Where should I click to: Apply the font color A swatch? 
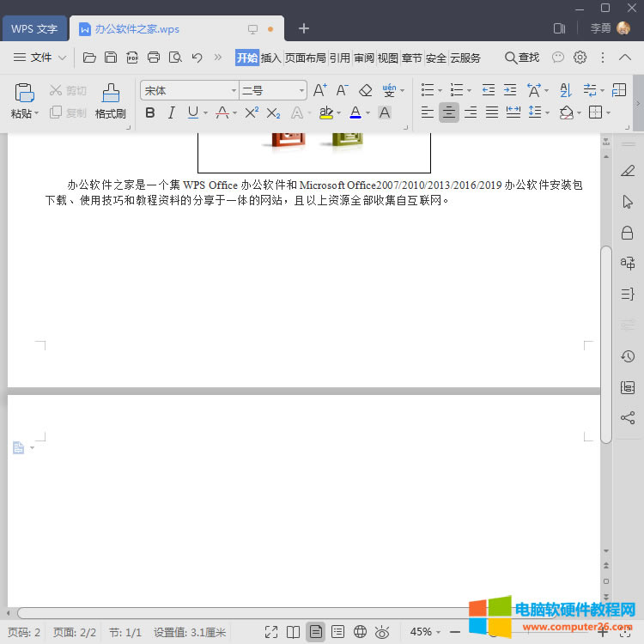(355, 112)
